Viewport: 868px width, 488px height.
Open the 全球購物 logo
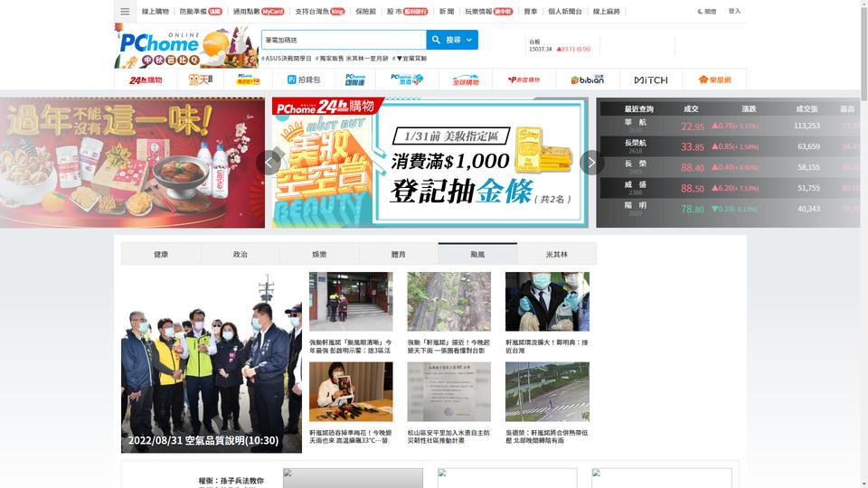(466, 80)
